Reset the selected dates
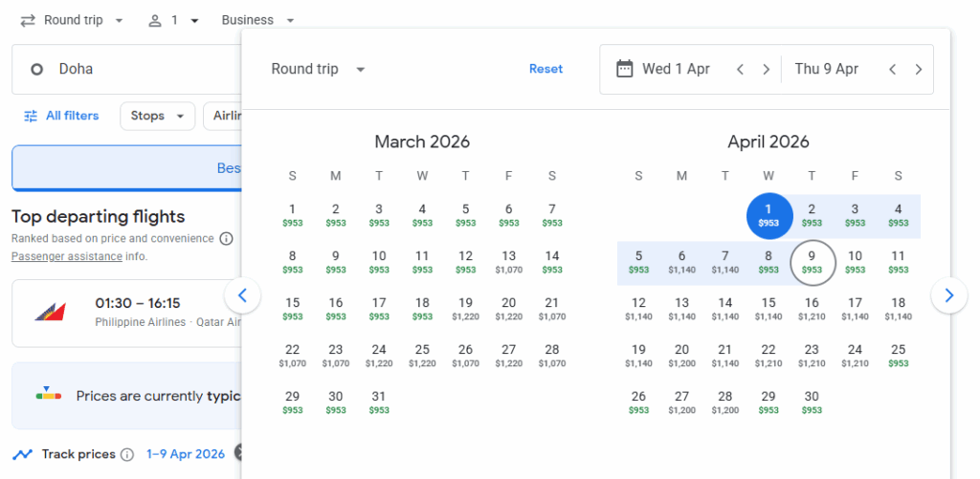The width and height of the screenshot is (980, 479). pos(546,69)
